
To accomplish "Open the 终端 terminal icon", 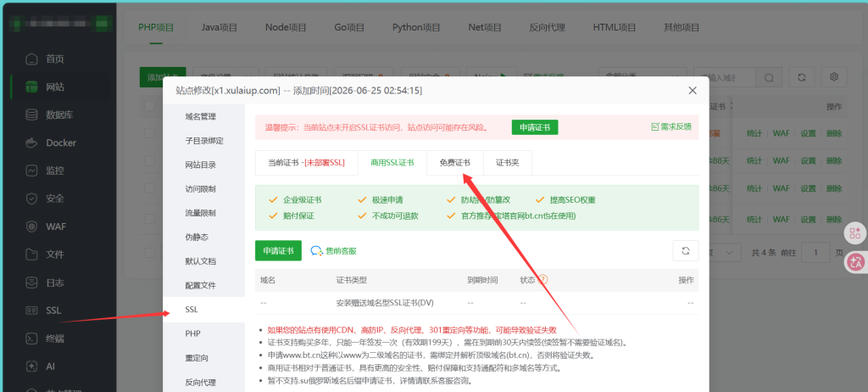I will tap(33, 338).
